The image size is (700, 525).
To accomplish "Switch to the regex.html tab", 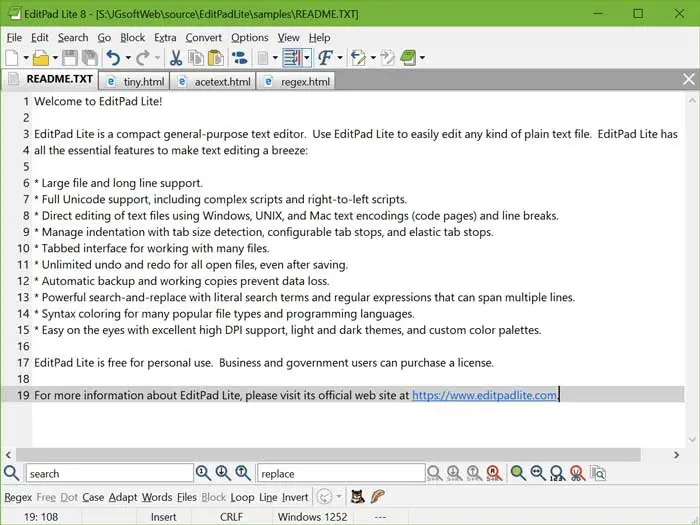I will click(x=296, y=82).
